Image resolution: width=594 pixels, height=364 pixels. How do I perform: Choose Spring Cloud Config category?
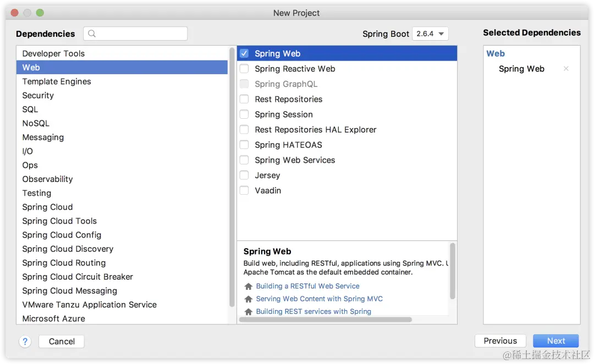122,235
